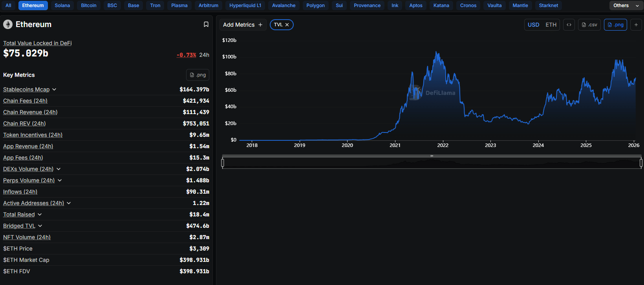Open the Plasma chain tab

(x=179, y=5)
